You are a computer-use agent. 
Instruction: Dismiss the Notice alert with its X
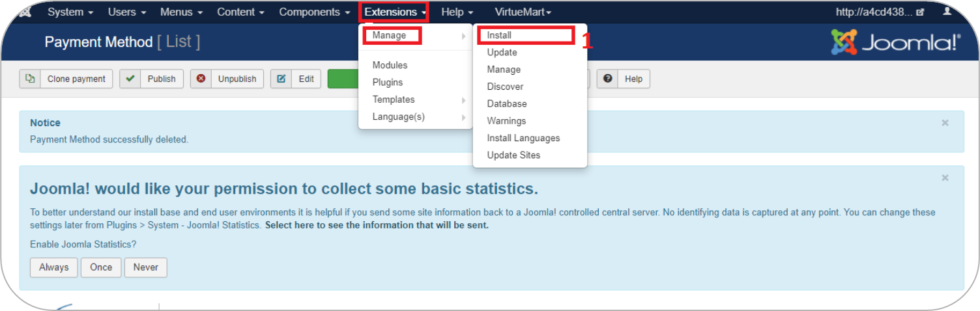945,123
